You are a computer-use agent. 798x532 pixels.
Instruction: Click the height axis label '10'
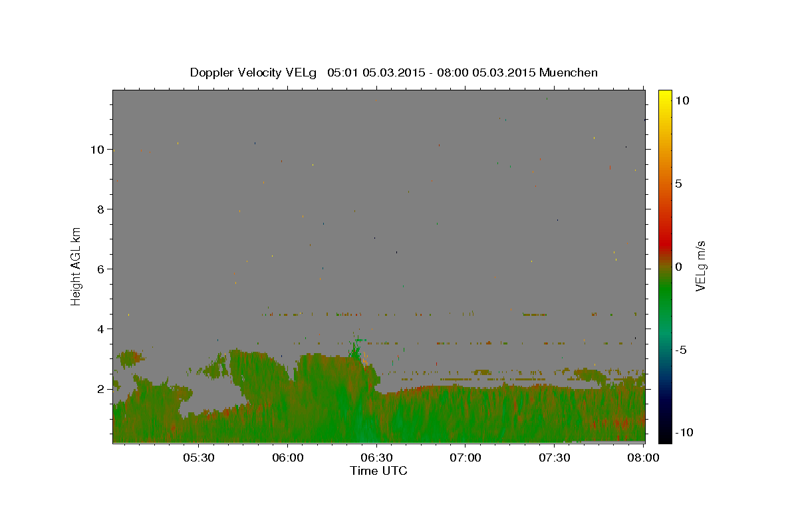tap(97, 150)
